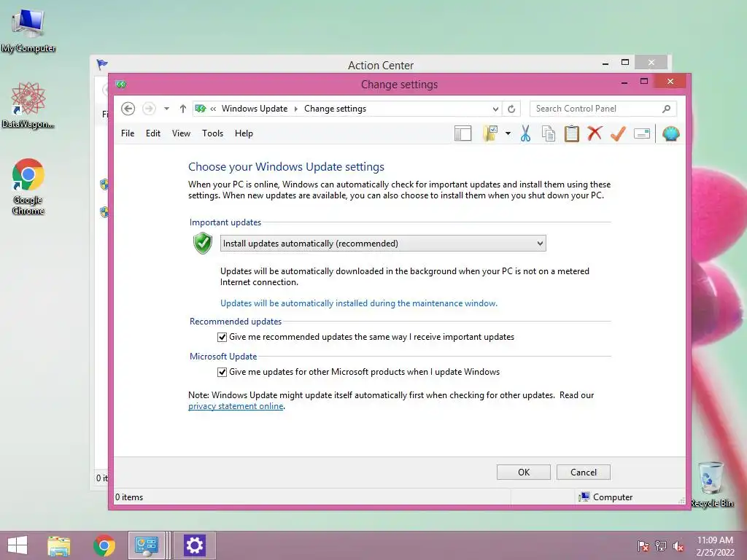747x560 pixels.
Task: Open the DataWagon desktop shortcut
Action: pyautogui.click(x=28, y=105)
